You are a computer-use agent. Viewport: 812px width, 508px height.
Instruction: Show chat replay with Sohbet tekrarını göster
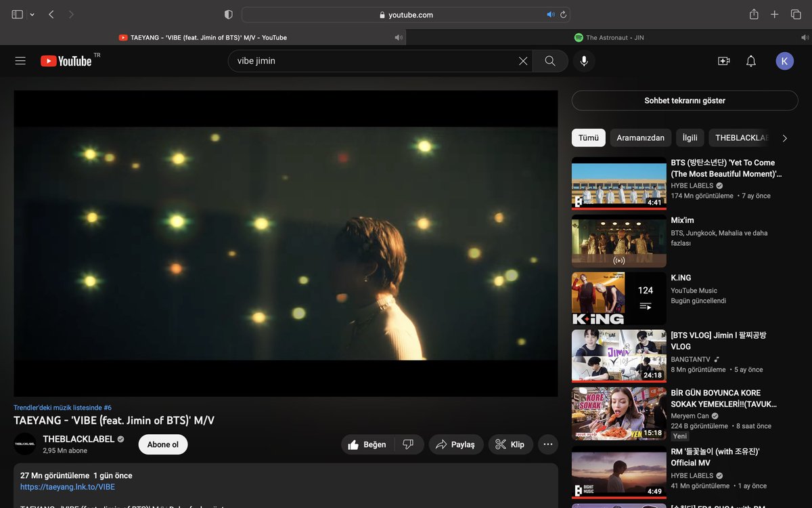pyautogui.click(x=685, y=100)
